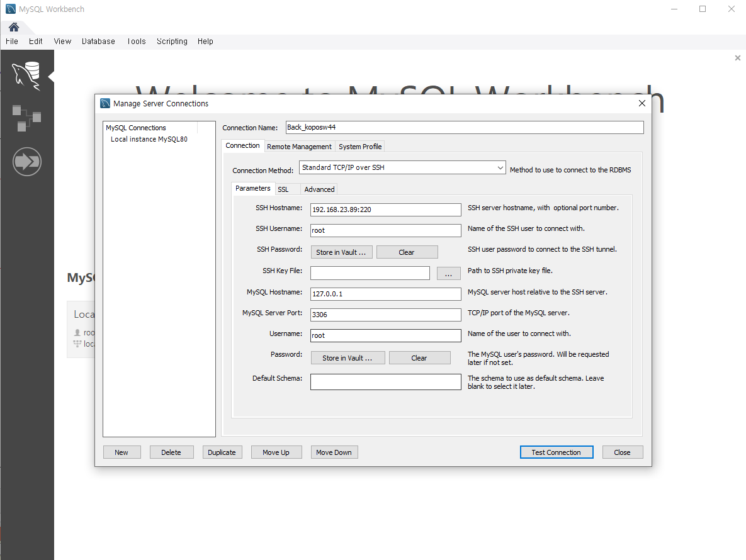Click the Default Schema field
The width and height of the screenshot is (746, 560).
point(385,382)
